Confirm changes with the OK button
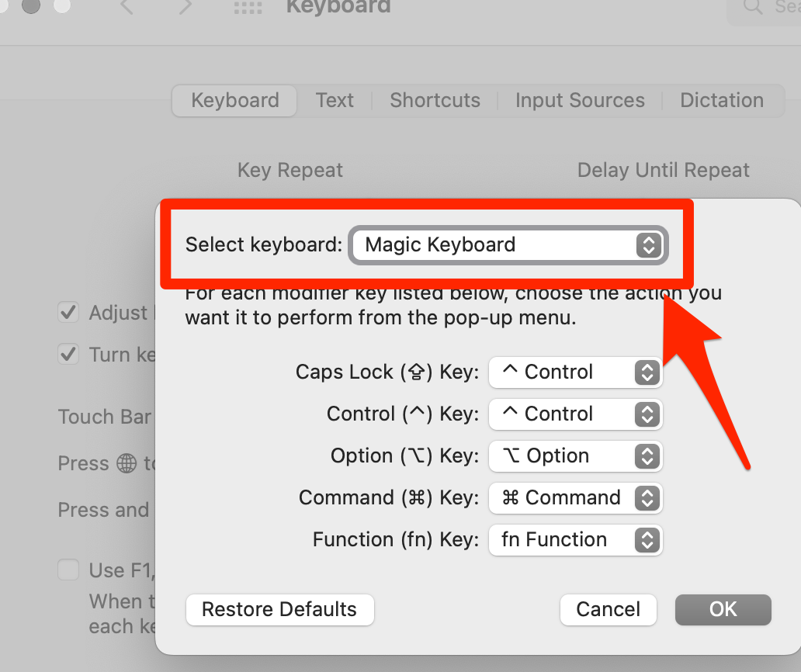 [x=722, y=610]
